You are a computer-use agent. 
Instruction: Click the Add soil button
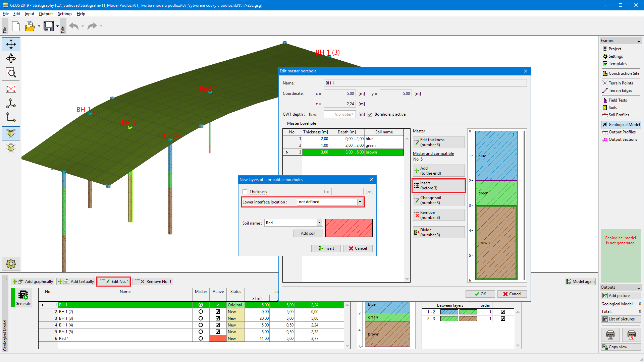[x=308, y=233]
